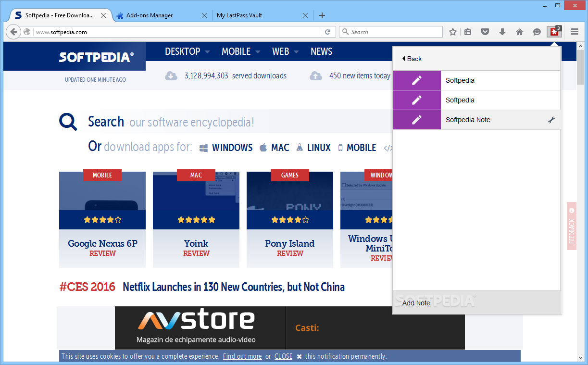Open the MAC downloads link
The image size is (588, 365).
[x=280, y=148]
